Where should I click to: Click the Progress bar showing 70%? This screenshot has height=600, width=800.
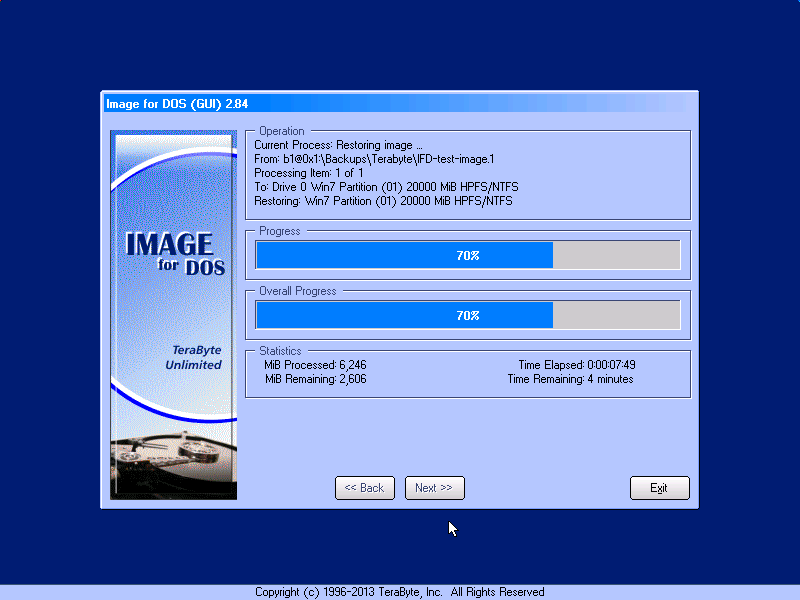coord(467,255)
